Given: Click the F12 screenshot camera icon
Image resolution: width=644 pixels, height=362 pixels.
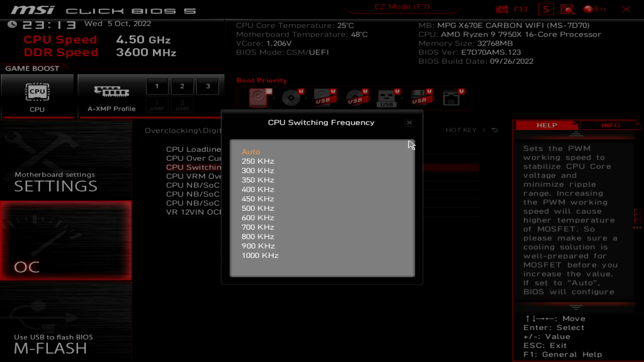Looking at the screenshot, I should (502, 9).
